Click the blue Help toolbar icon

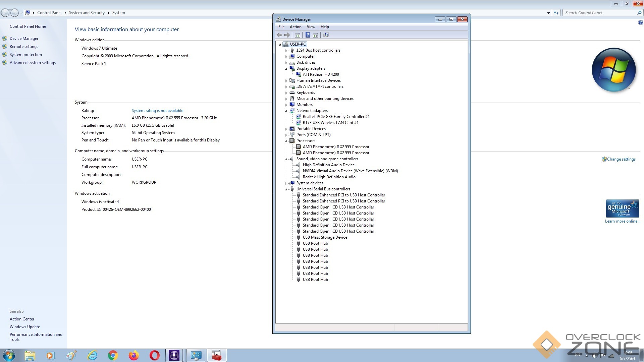[308, 35]
